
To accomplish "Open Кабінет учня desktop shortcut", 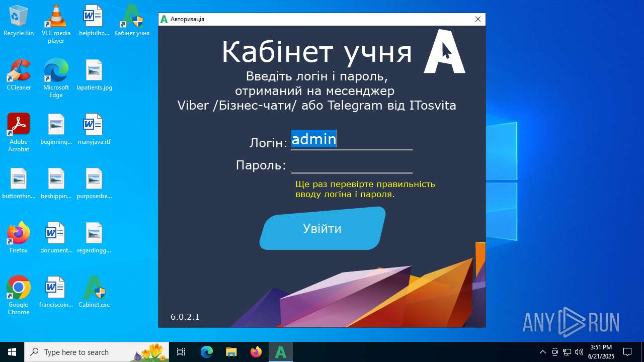I will [132, 21].
